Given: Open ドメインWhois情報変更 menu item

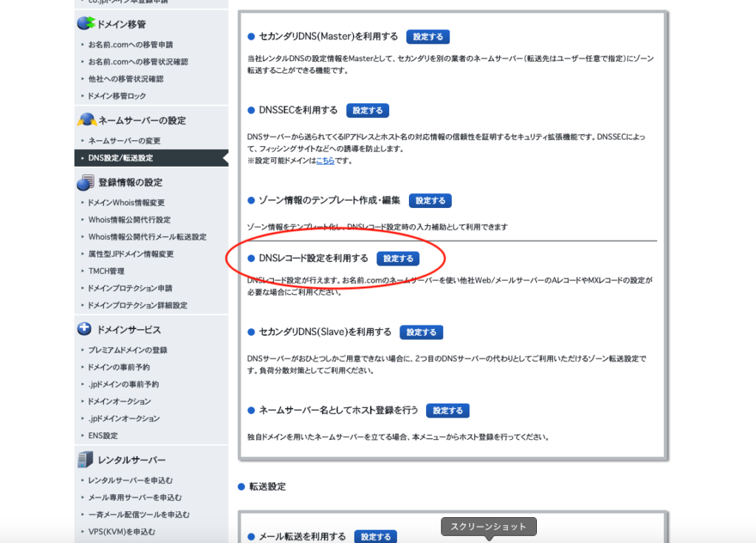Looking at the screenshot, I should (126, 202).
